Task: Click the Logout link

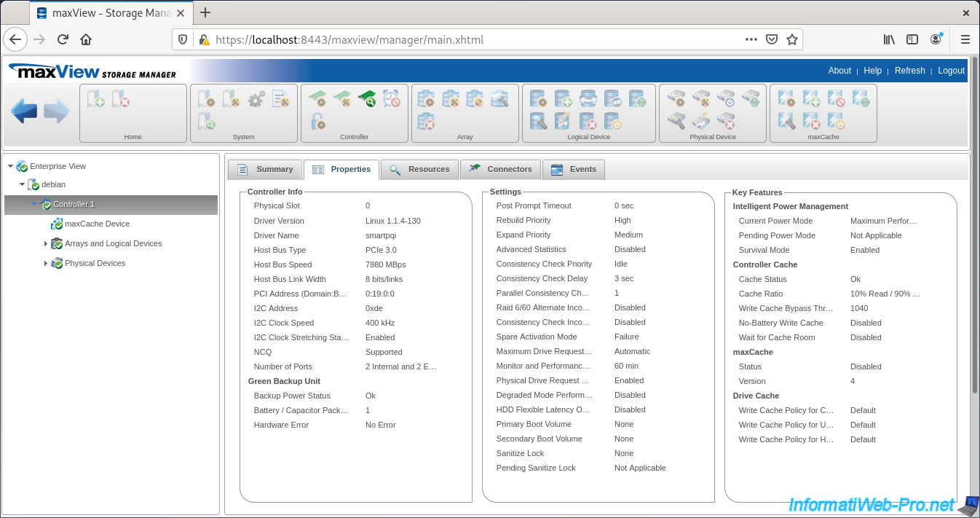Action: [x=951, y=71]
